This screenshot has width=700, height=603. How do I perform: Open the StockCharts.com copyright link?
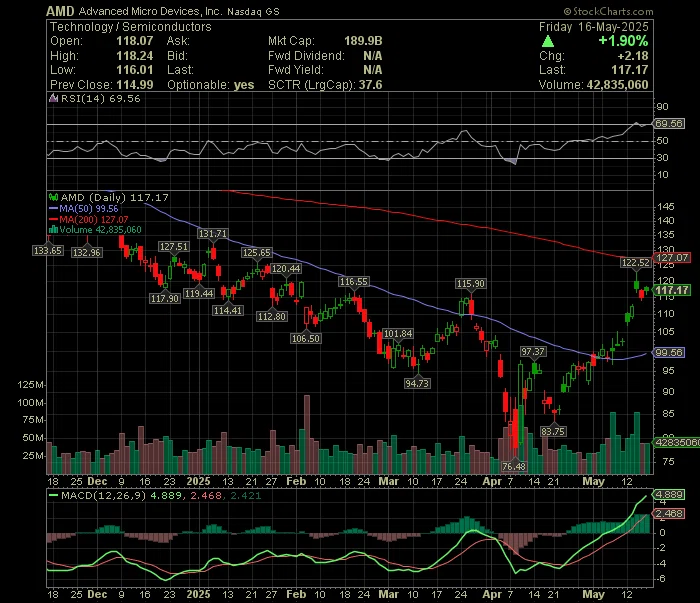point(608,11)
